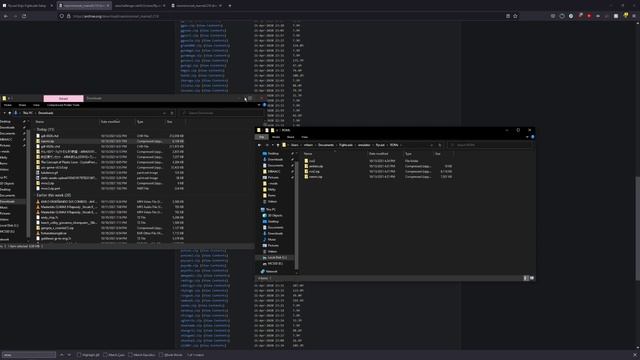Viewport: 640px width, 360px height.
Task: Enable Highlight All in find bar
Action: click(x=88, y=355)
